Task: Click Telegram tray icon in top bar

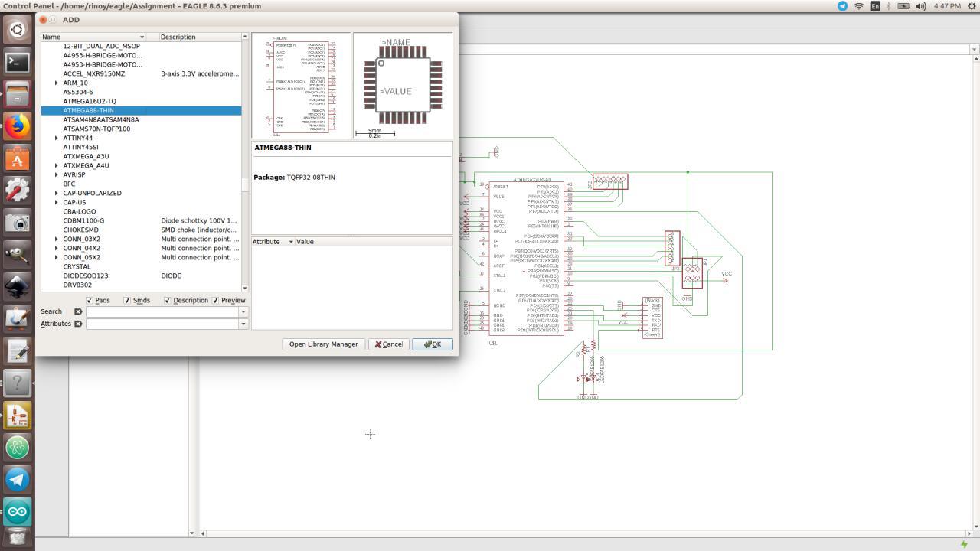Action: tap(842, 6)
